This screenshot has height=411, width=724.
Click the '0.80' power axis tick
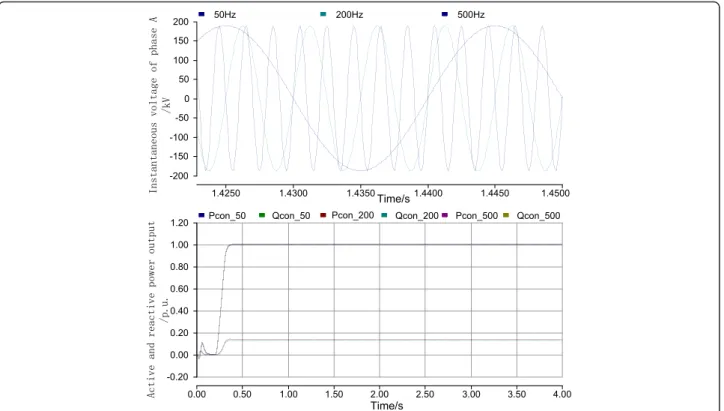(x=180, y=267)
